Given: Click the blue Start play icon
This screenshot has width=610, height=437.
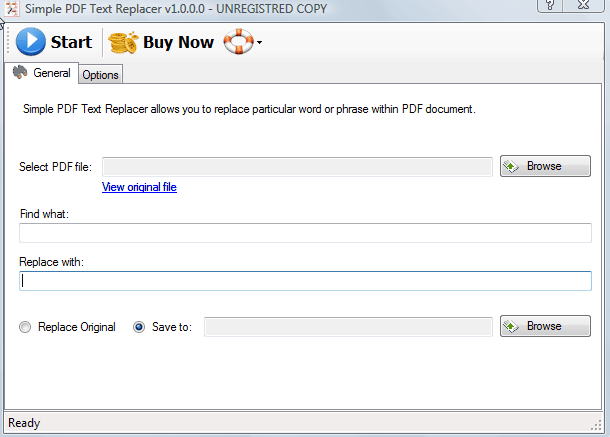Looking at the screenshot, I should point(31,42).
